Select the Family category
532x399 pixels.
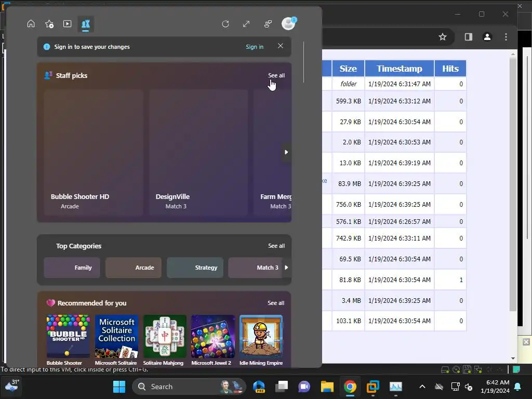tap(72, 268)
